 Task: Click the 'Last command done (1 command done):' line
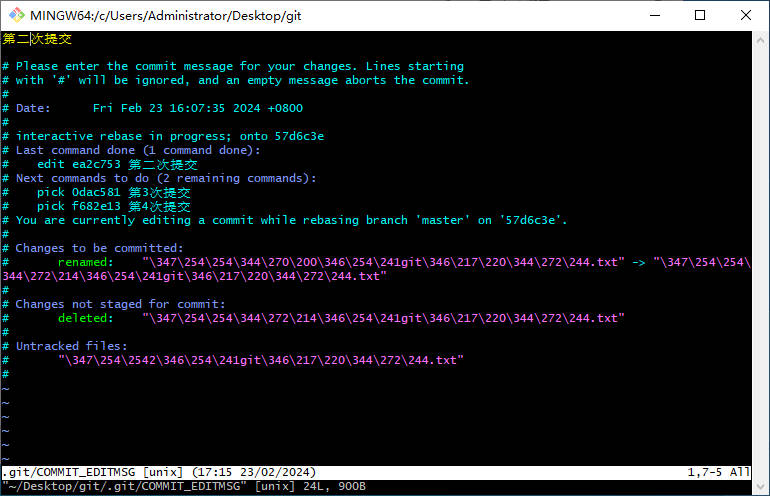point(132,150)
